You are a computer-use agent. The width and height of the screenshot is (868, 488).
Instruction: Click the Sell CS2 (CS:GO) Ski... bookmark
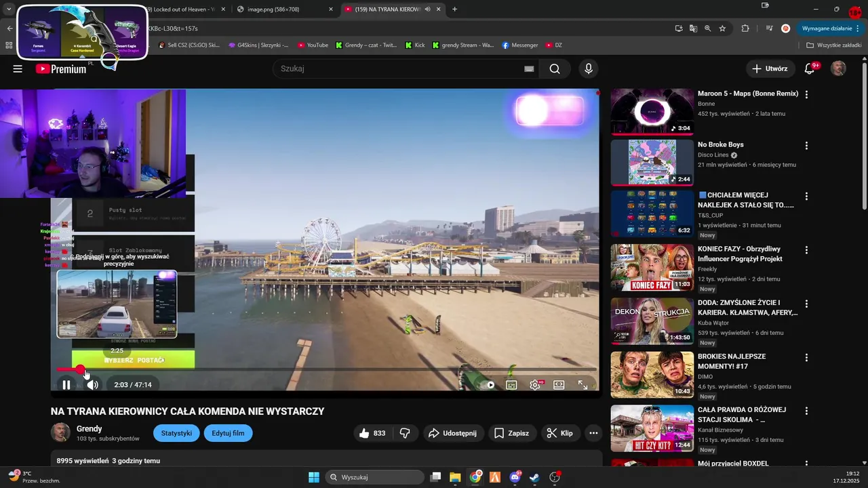point(189,45)
